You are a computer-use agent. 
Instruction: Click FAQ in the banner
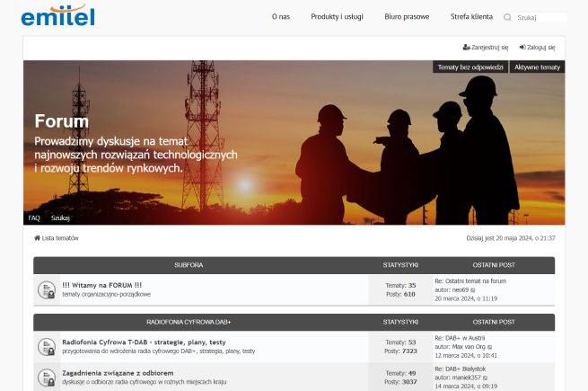click(x=34, y=218)
